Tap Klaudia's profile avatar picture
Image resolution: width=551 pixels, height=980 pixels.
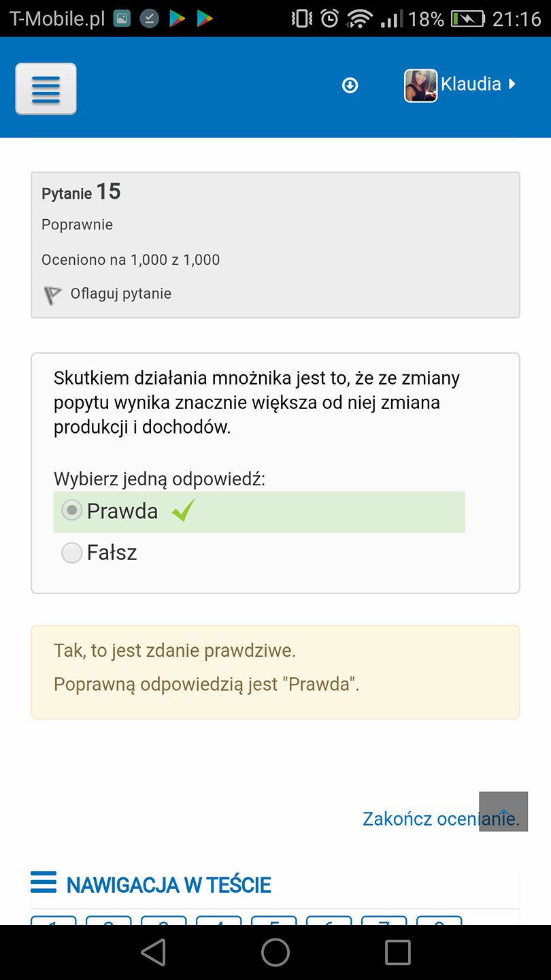[x=420, y=86]
